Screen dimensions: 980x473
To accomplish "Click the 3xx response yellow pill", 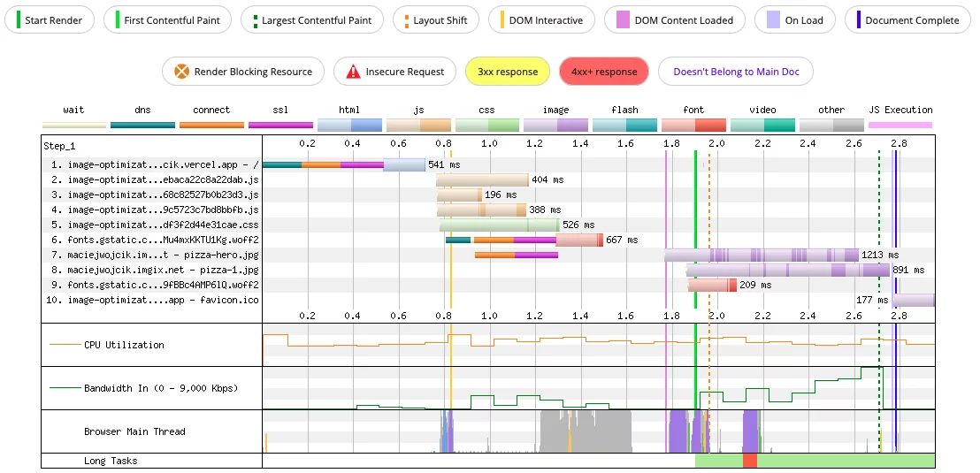I will point(508,72).
